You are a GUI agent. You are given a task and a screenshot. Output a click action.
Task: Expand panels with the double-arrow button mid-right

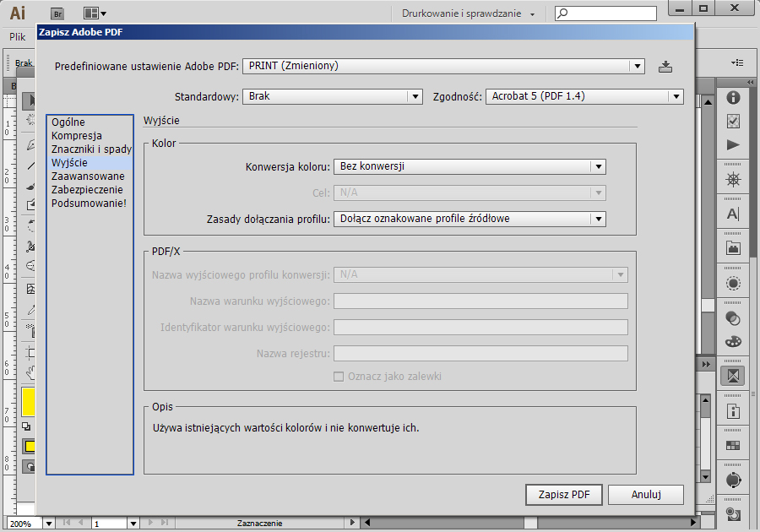706,364
